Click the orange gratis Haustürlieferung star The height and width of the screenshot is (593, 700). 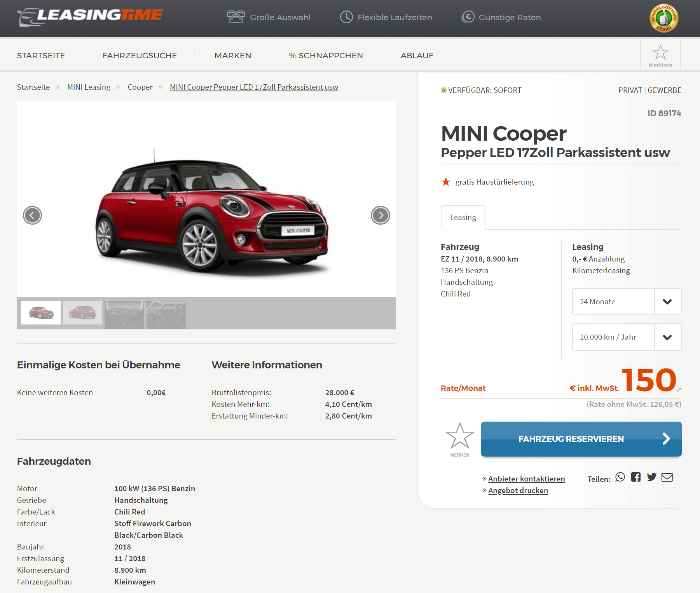pos(446,181)
